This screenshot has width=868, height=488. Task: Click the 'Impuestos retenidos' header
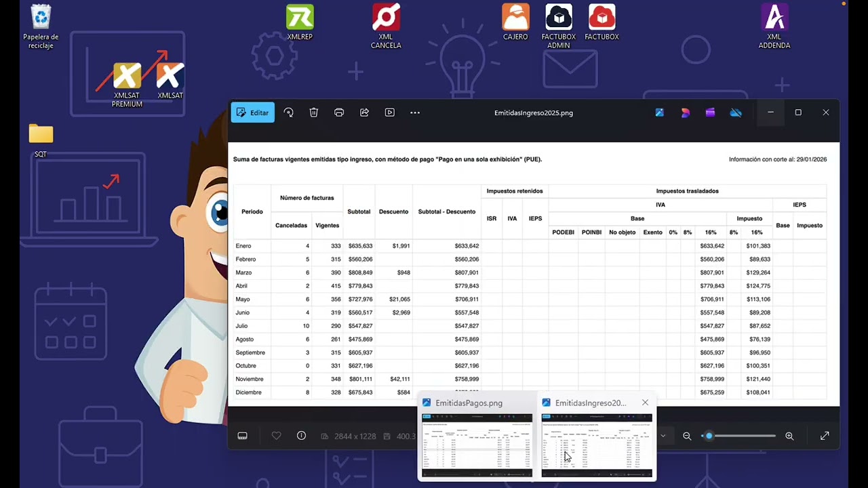coord(515,191)
